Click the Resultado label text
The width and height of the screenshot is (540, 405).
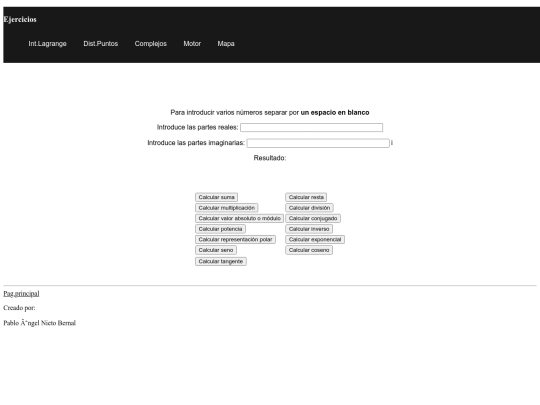click(270, 158)
